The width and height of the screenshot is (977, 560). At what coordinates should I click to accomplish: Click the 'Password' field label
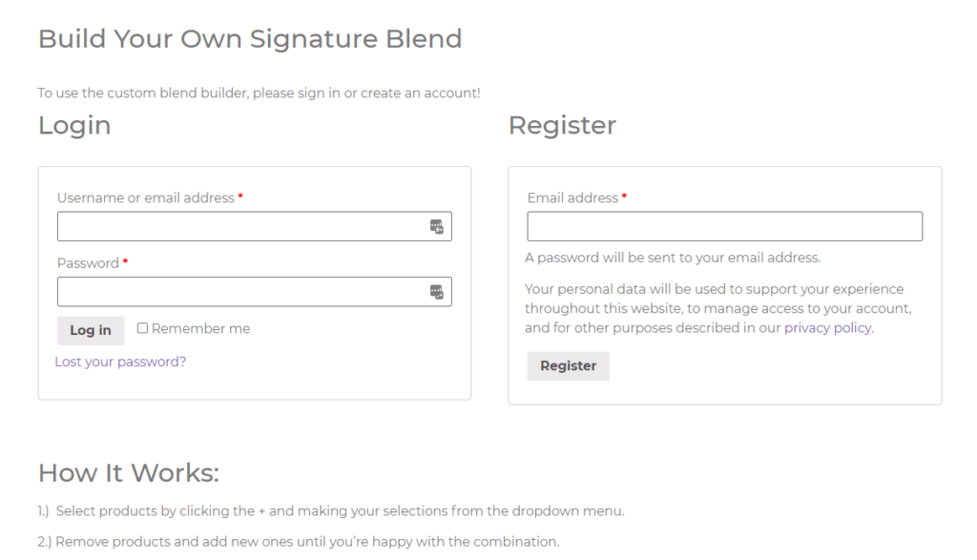88,263
